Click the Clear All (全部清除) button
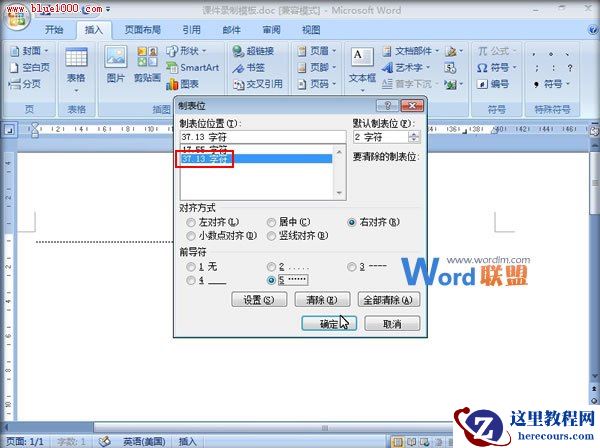 388,300
